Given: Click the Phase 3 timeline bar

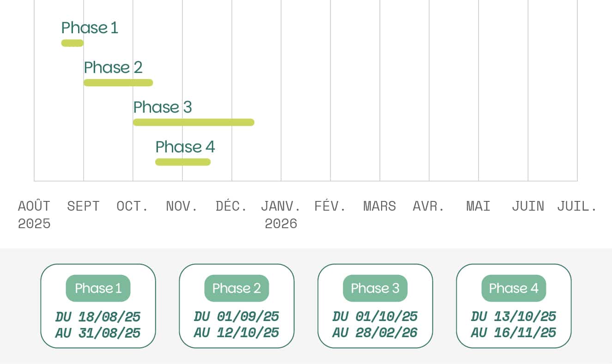Looking at the screenshot, I should [x=194, y=122].
